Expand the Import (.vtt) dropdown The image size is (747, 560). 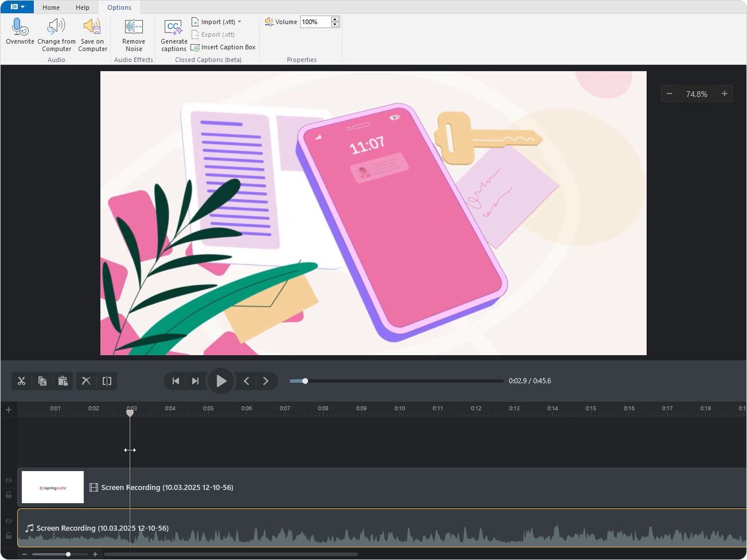click(239, 22)
